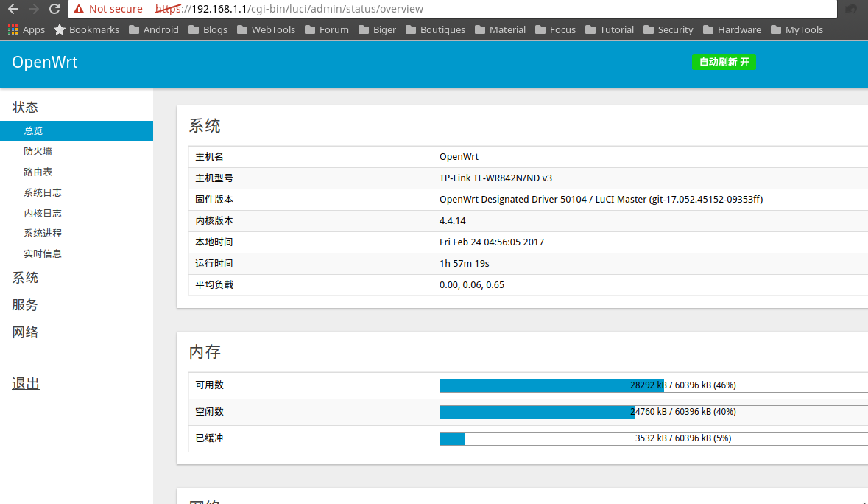
Task: Click the Not secure warning icon
Action: (79, 9)
